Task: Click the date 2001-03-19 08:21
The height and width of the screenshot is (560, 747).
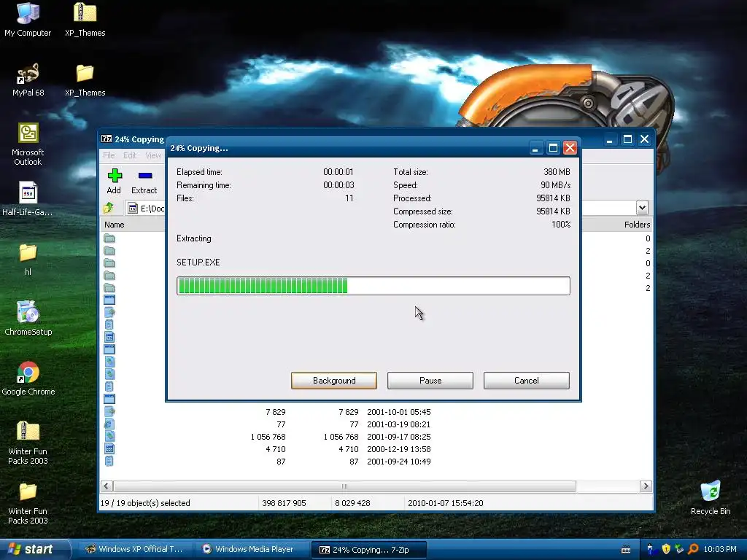Action: pyautogui.click(x=399, y=424)
